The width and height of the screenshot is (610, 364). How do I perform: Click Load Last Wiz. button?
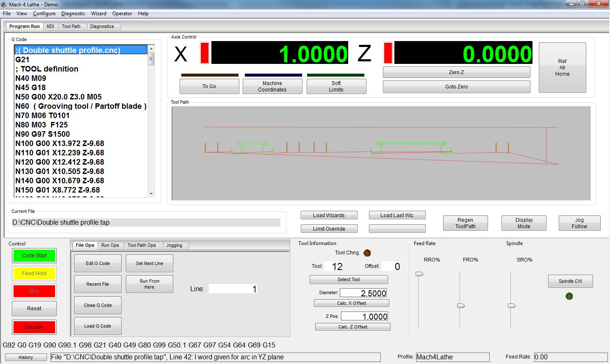click(x=397, y=215)
